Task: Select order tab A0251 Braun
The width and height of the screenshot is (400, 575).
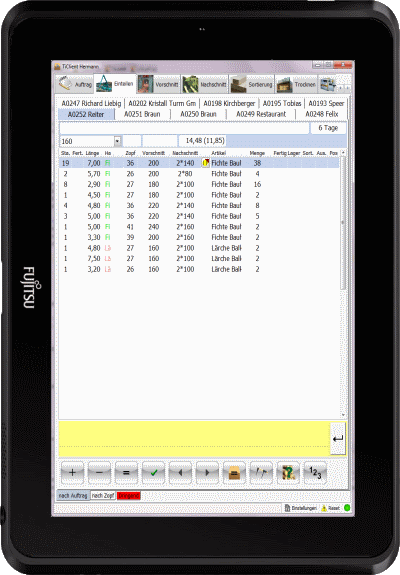Action: coord(142,114)
